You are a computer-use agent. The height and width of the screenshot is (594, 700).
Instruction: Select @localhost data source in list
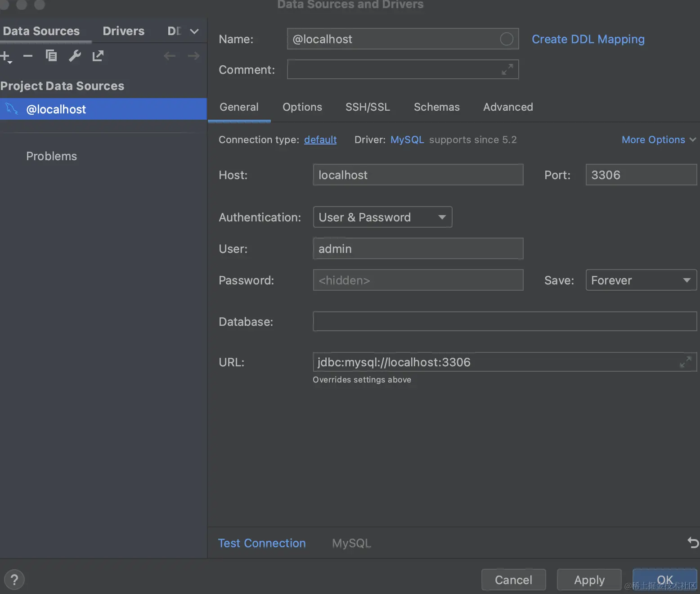(103, 109)
